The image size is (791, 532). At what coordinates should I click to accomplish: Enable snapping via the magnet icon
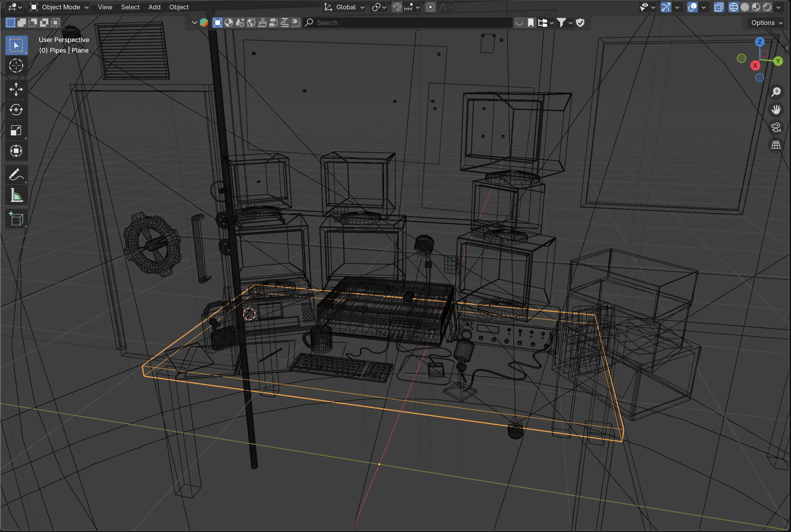396,7
